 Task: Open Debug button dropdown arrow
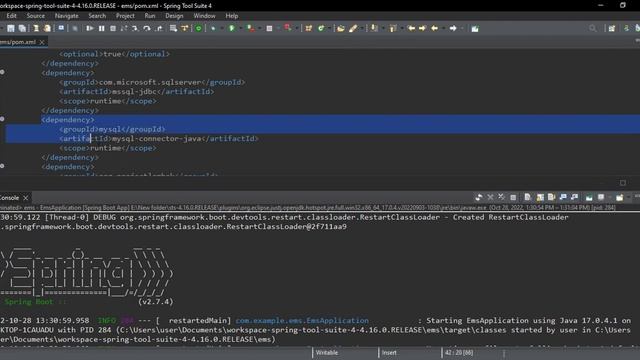pyautogui.click(x=222, y=29)
